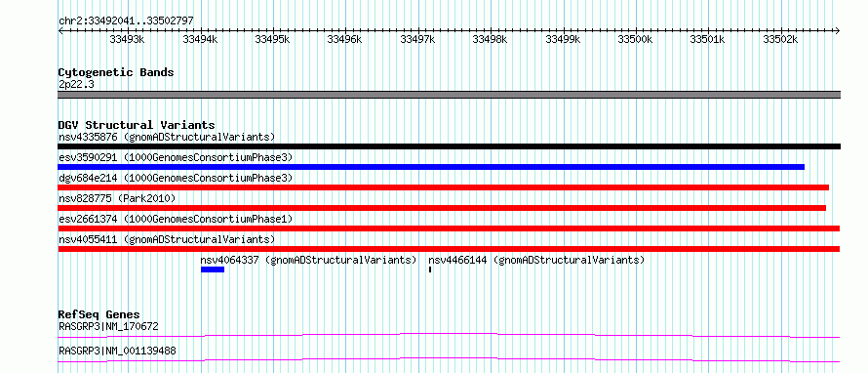This screenshot has width=868, height=373.
Task: Click the red dgv684e214 variant bar
Action: click(x=444, y=187)
